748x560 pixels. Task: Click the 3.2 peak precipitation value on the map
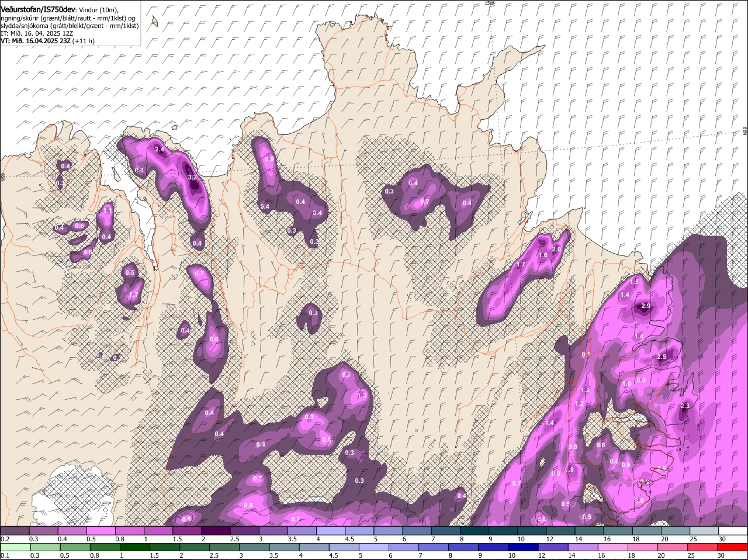(x=192, y=177)
